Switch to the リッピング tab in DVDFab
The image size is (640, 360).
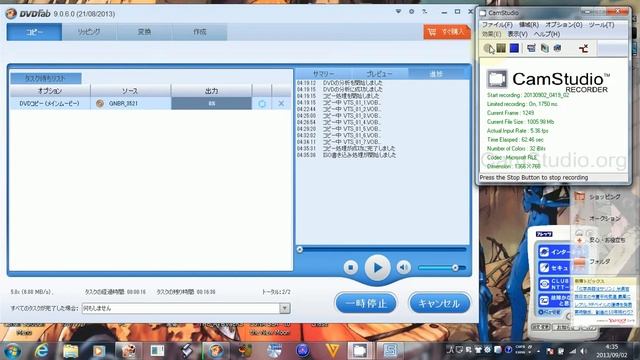click(89, 32)
